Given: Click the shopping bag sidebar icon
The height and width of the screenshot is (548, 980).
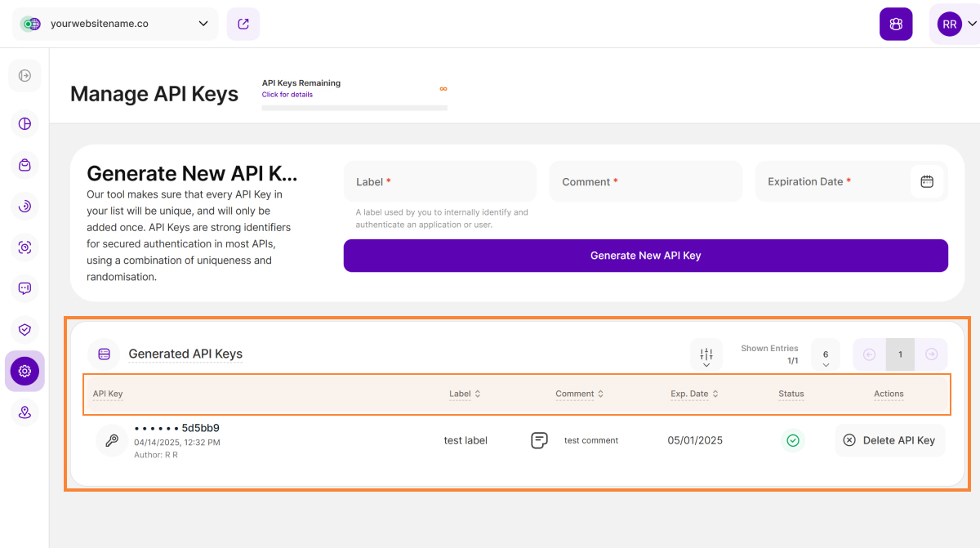Looking at the screenshot, I should [24, 165].
